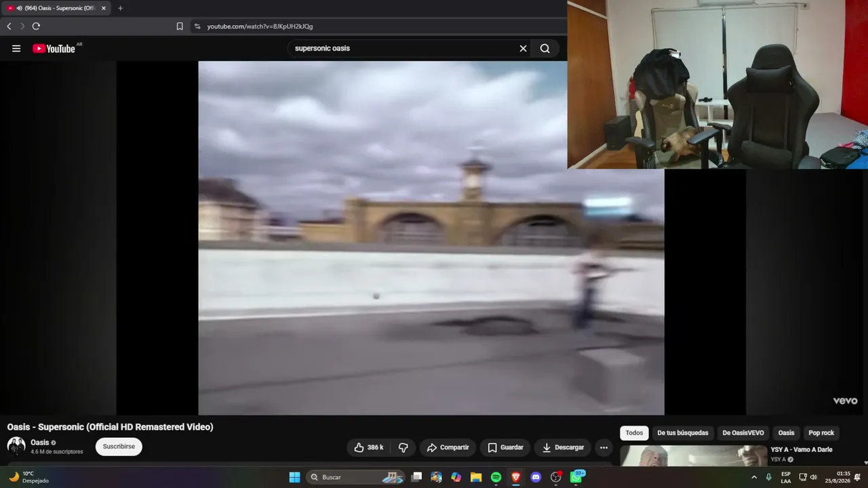Mute the tab via its speaker icon
The width and height of the screenshot is (868, 488).
click(19, 8)
